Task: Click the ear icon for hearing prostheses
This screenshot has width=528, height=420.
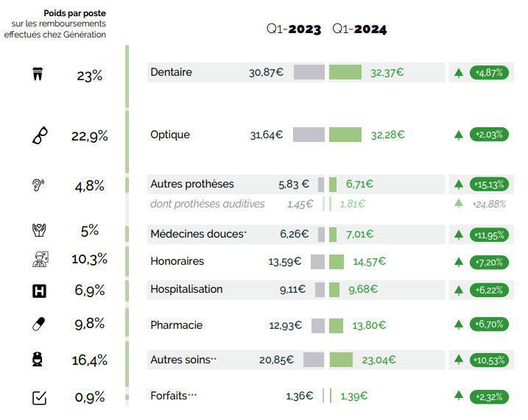Action: coord(39,186)
